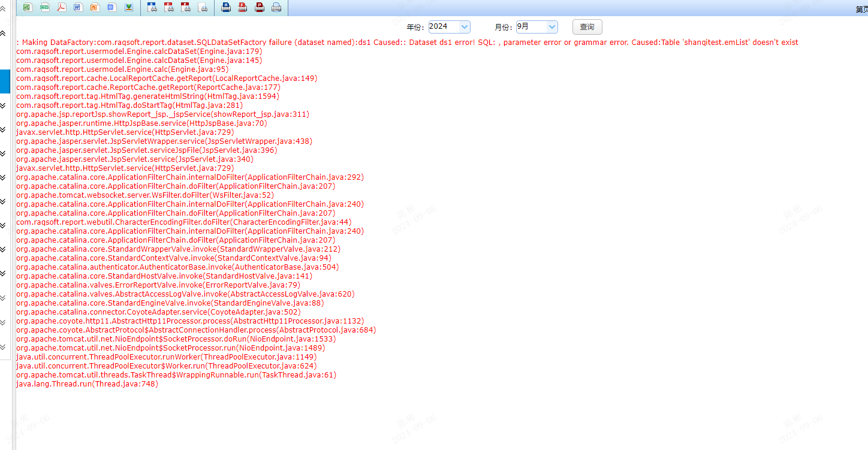Click the solid dark-red printer icon marked P
This screenshot has height=450, width=868.
click(260, 7)
